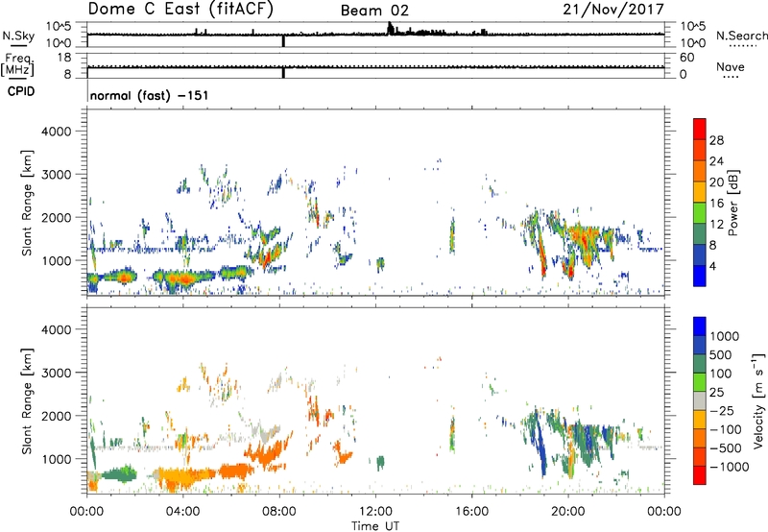This screenshot has height=532, width=768.
Task: Click the '18' frequency axis value
Action: coord(64,58)
